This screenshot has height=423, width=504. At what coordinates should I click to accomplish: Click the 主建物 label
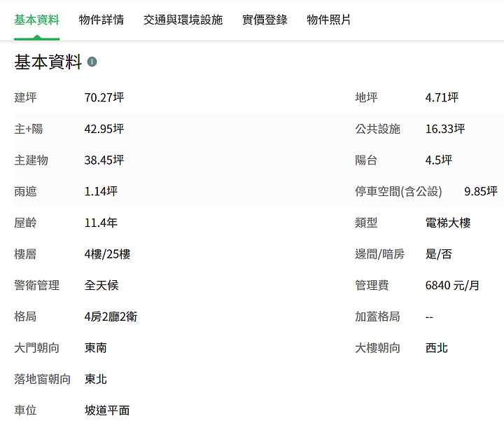(31, 160)
